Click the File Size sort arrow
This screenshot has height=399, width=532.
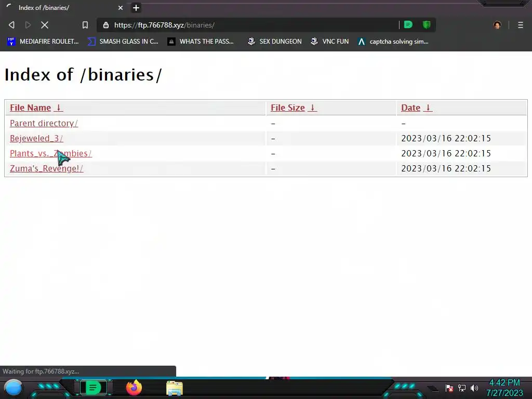[x=312, y=108]
